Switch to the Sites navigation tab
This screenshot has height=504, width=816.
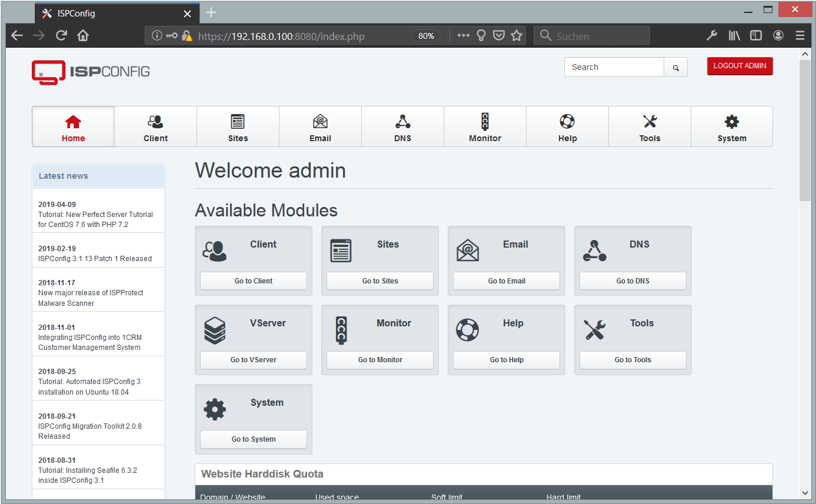(x=238, y=126)
